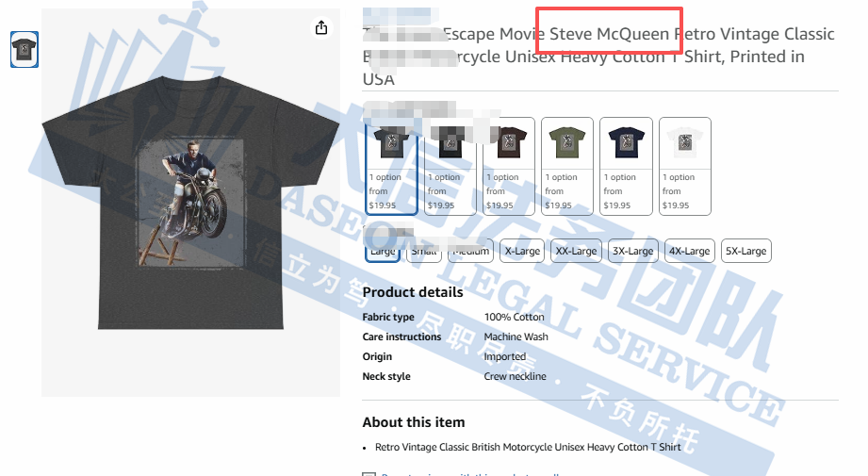The width and height of the screenshot is (868, 476).
Task: Select size Medium
Action: point(470,251)
